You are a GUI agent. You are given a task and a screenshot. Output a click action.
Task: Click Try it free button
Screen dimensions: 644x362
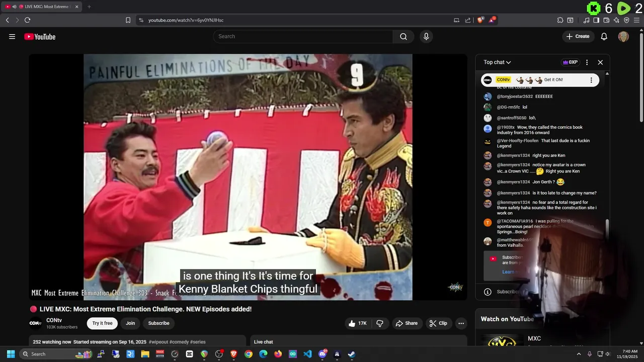click(102, 323)
